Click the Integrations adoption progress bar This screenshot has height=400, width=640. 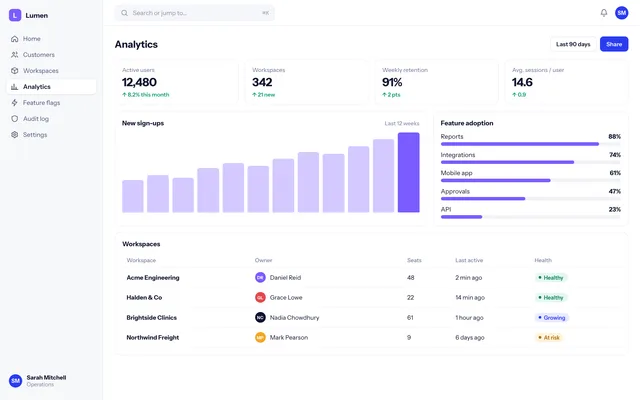[531, 162]
